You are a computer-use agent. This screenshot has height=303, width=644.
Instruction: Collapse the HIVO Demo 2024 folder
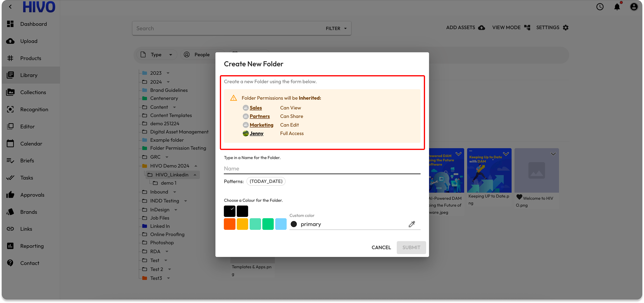pos(196,166)
